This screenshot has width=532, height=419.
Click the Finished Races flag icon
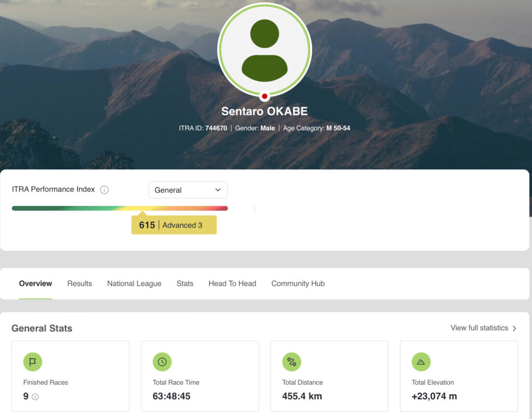pyautogui.click(x=33, y=362)
